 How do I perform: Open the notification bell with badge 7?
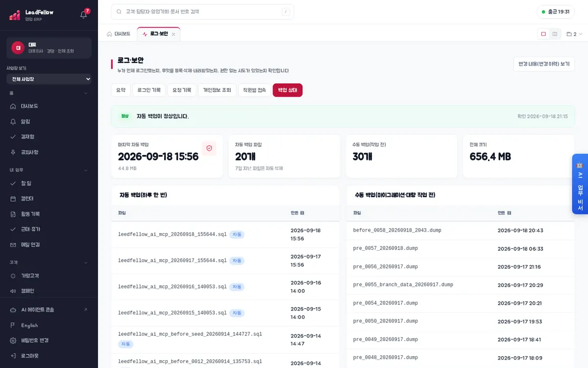tap(83, 15)
